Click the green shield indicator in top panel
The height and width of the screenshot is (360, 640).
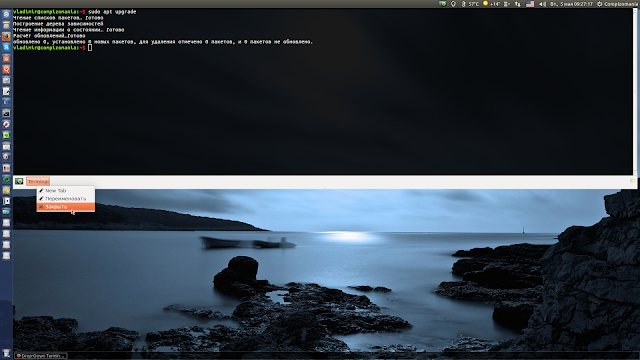(442, 4)
